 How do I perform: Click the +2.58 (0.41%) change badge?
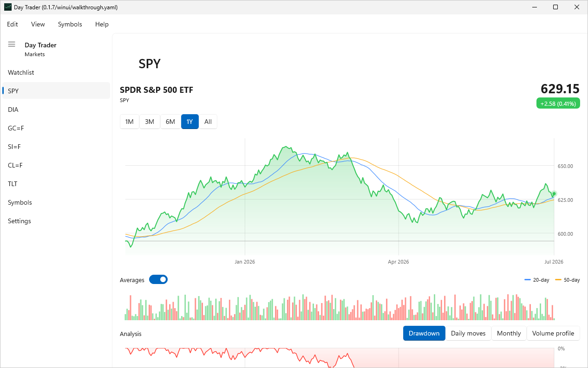click(558, 103)
